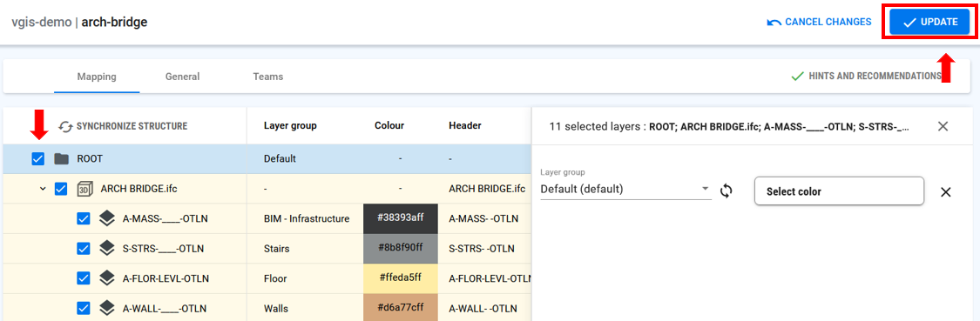Screen dimensions: 980x321
Task: Click the Default layer group cell for ROOT
Action: click(x=280, y=158)
